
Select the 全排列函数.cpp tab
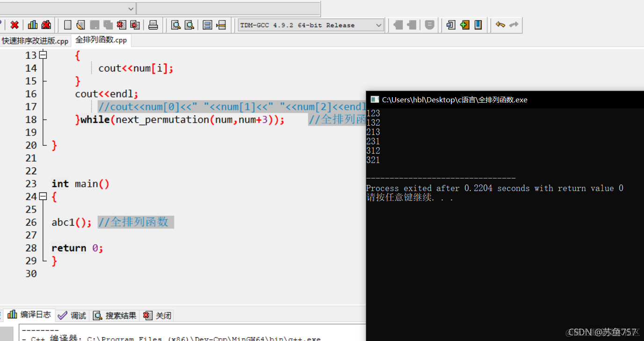point(101,40)
